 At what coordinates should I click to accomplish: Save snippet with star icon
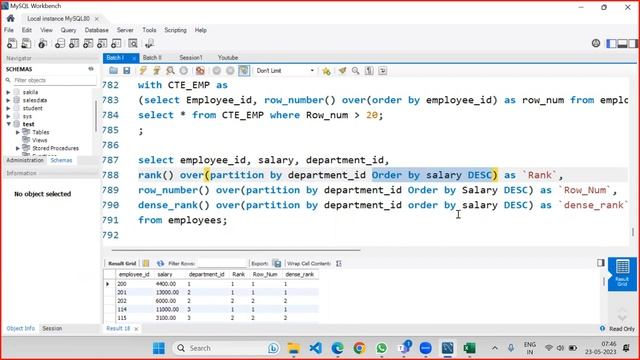tap(326, 71)
